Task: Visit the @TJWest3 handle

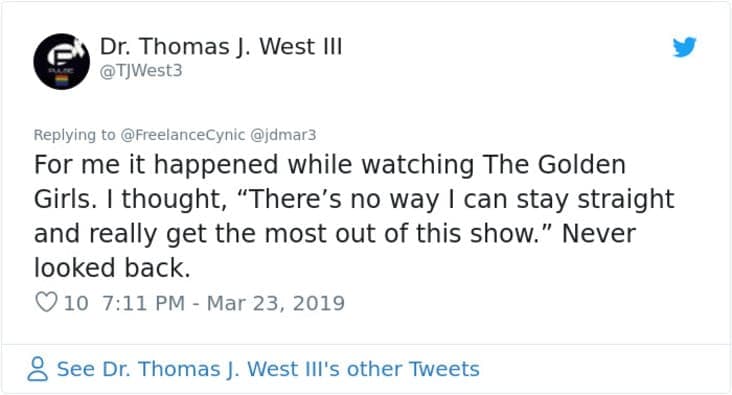Action: pos(141,71)
